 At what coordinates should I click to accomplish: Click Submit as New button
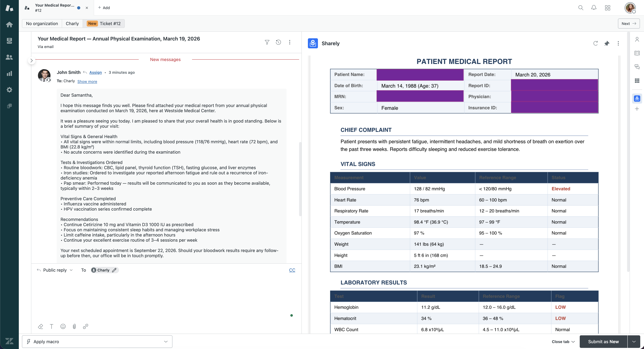tap(604, 341)
